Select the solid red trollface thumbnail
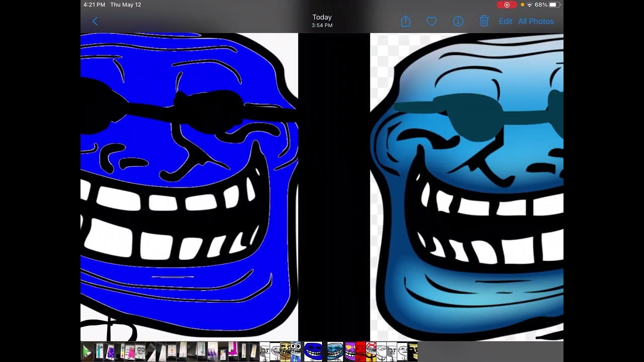The image size is (644, 362). pyautogui.click(x=361, y=351)
